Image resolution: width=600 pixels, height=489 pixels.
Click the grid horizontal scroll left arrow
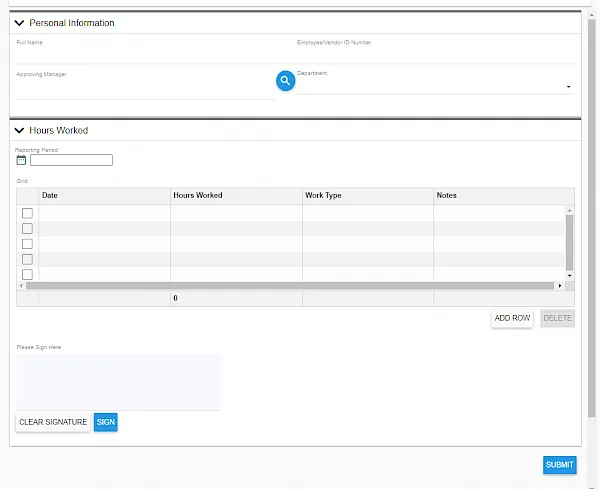[x=21, y=286]
